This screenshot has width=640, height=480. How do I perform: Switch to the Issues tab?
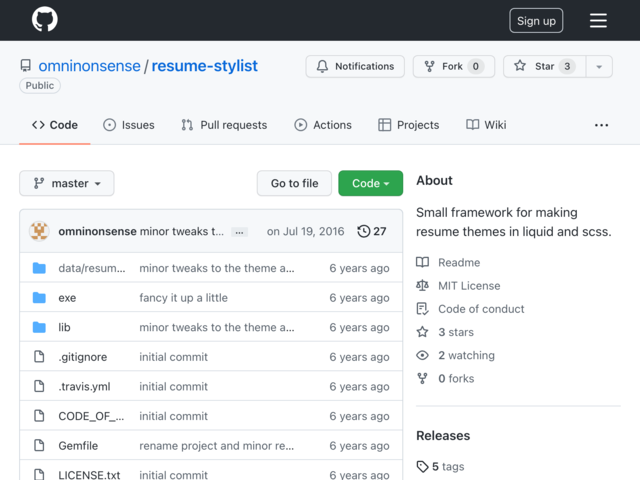pyautogui.click(x=129, y=125)
